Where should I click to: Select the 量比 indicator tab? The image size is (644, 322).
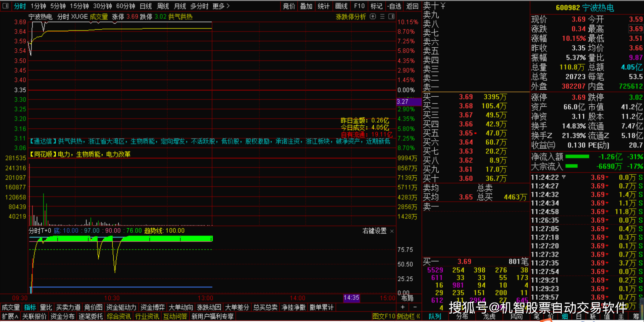pos(46,307)
